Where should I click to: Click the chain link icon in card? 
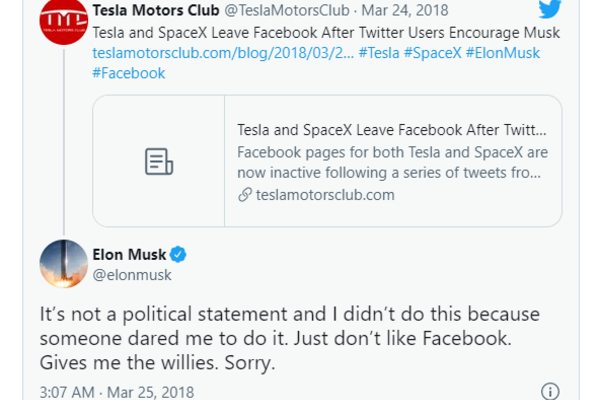pyautogui.click(x=245, y=195)
